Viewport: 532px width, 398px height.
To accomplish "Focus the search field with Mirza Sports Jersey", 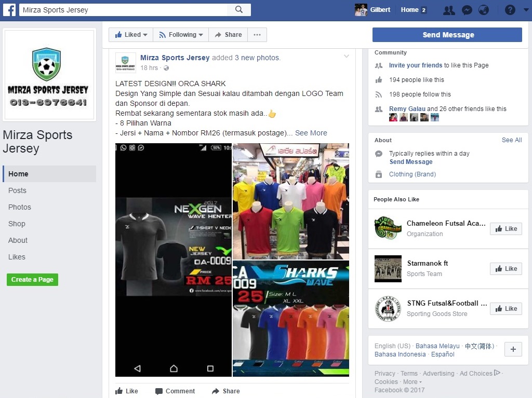I will coord(123,10).
